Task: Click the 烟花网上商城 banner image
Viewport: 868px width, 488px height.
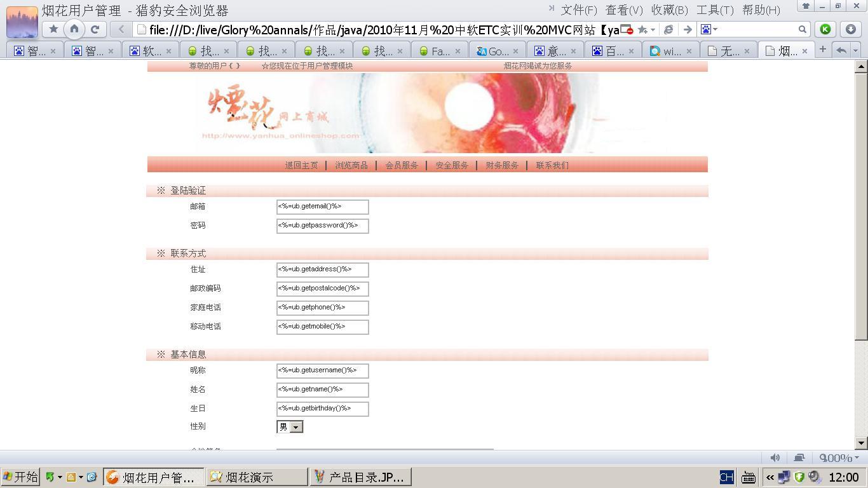Action: (427, 112)
